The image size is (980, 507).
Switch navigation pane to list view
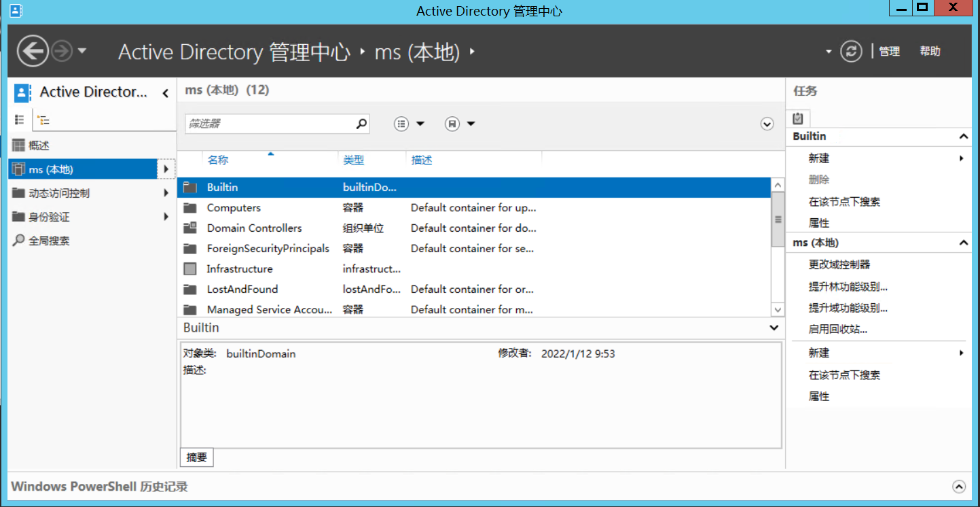pyautogui.click(x=20, y=120)
